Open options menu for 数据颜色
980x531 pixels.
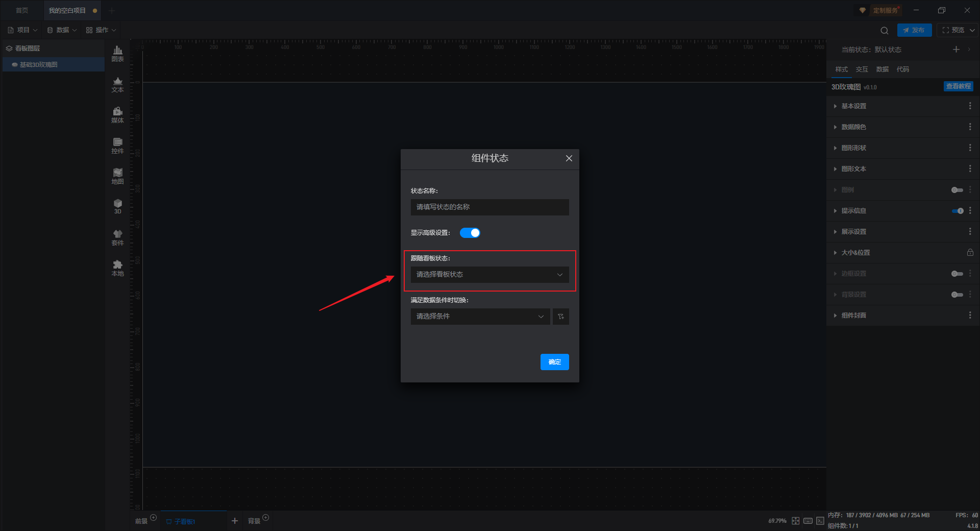(970, 127)
